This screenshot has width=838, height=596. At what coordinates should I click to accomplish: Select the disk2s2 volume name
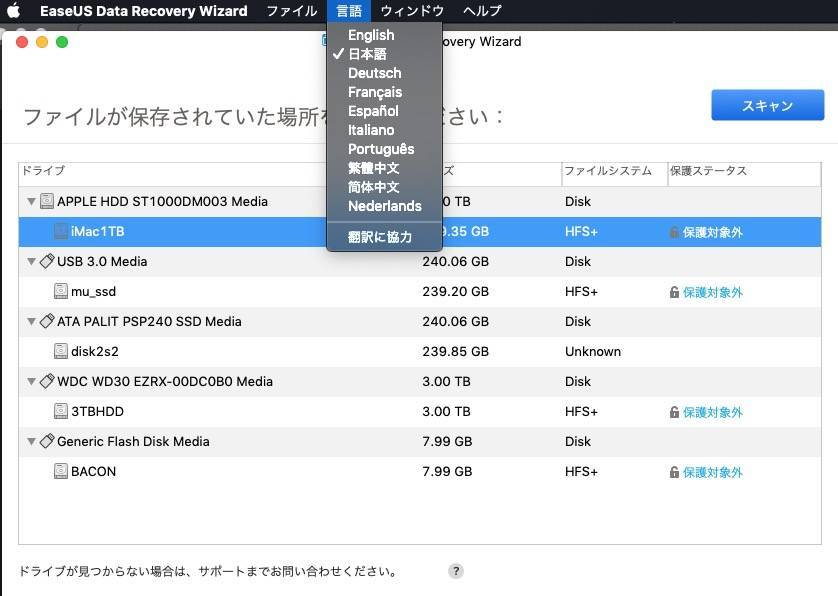click(95, 351)
